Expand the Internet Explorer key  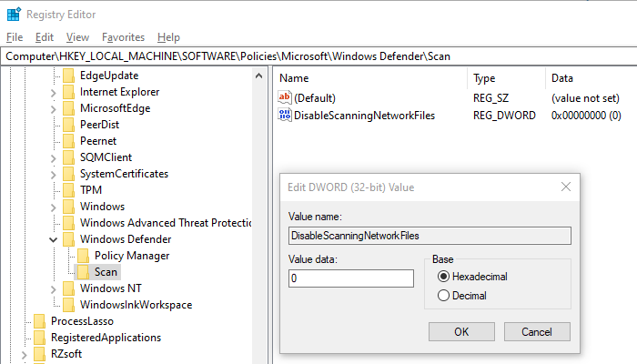coord(54,92)
